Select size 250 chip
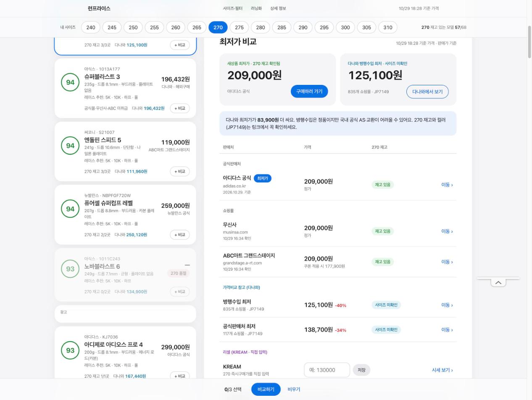The width and height of the screenshot is (532, 400). click(x=133, y=27)
